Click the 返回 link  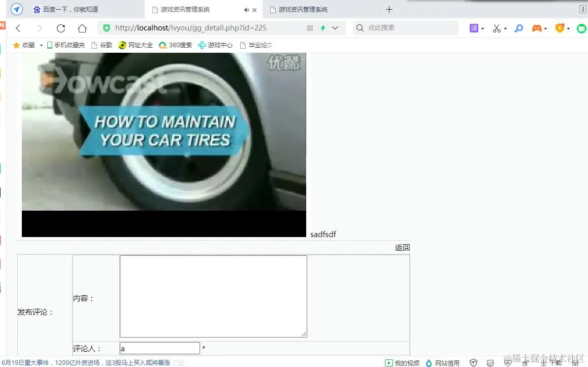point(402,247)
